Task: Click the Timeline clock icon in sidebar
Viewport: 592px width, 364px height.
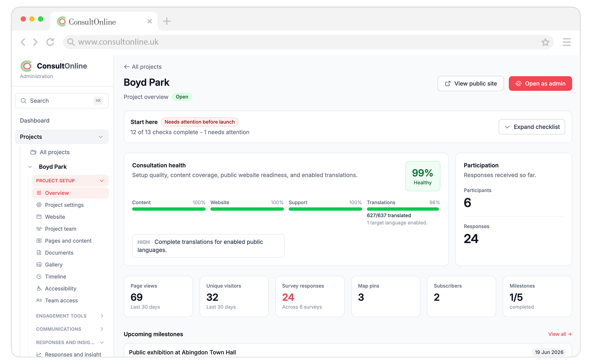Action: [x=39, y=277]
